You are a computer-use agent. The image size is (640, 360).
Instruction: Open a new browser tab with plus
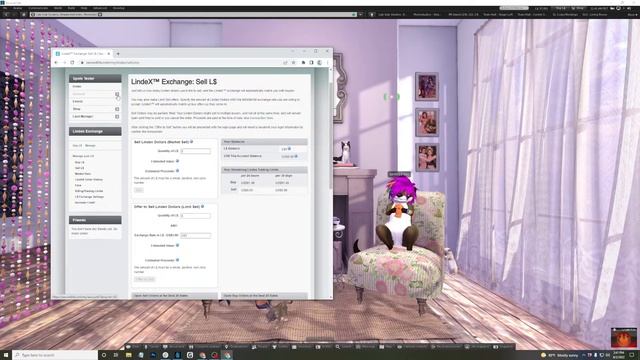[x=118, y=53]
